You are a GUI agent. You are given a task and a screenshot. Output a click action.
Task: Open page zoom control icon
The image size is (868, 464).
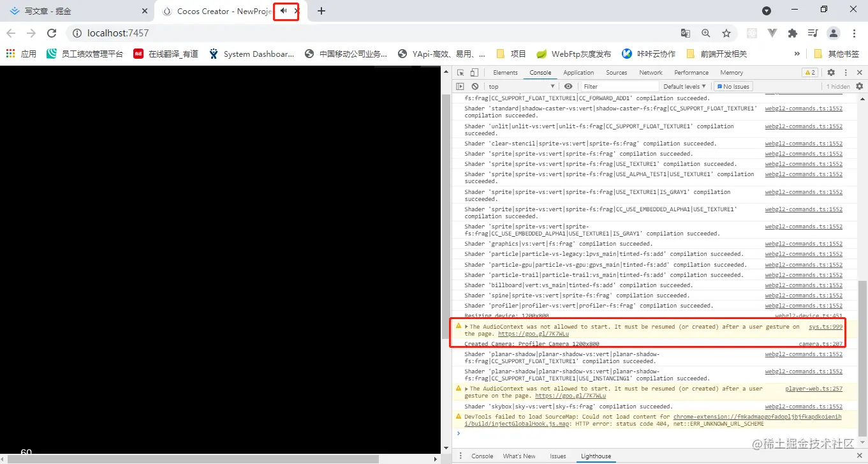[706, 33]
